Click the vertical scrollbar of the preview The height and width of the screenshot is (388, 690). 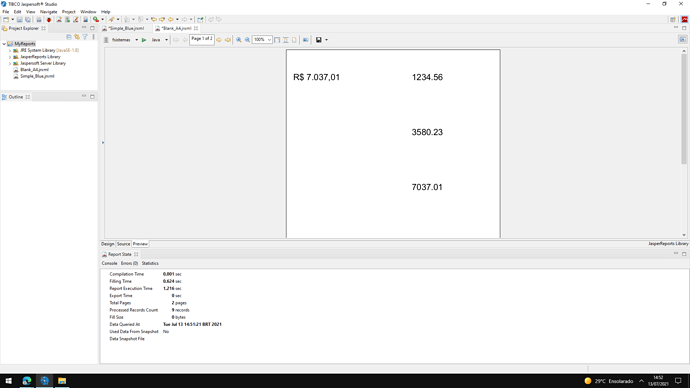click(x=684, y=109)
